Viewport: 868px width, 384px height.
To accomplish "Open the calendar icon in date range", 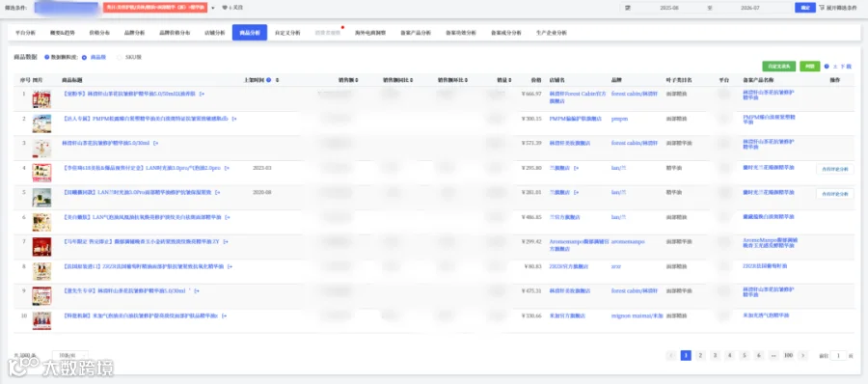I will pyautogui.click(x=628, y=8).
